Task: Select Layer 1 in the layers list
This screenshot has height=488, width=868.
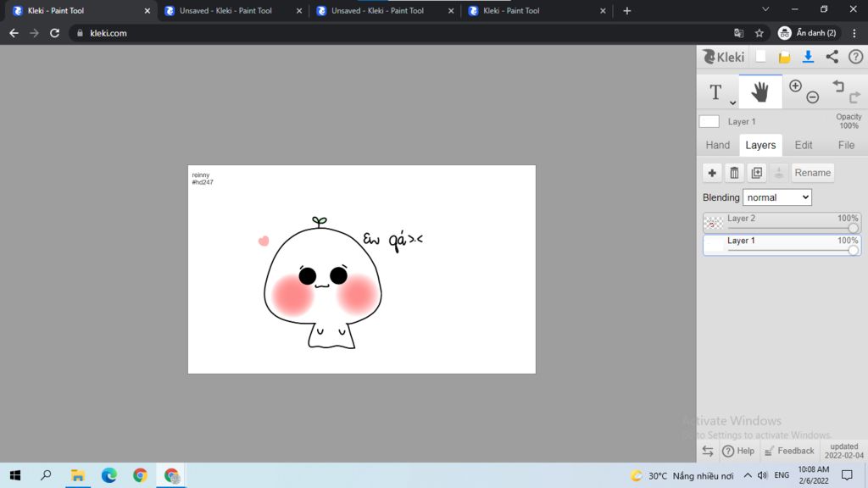Action: pyautogui.click(x=782, y=245)
